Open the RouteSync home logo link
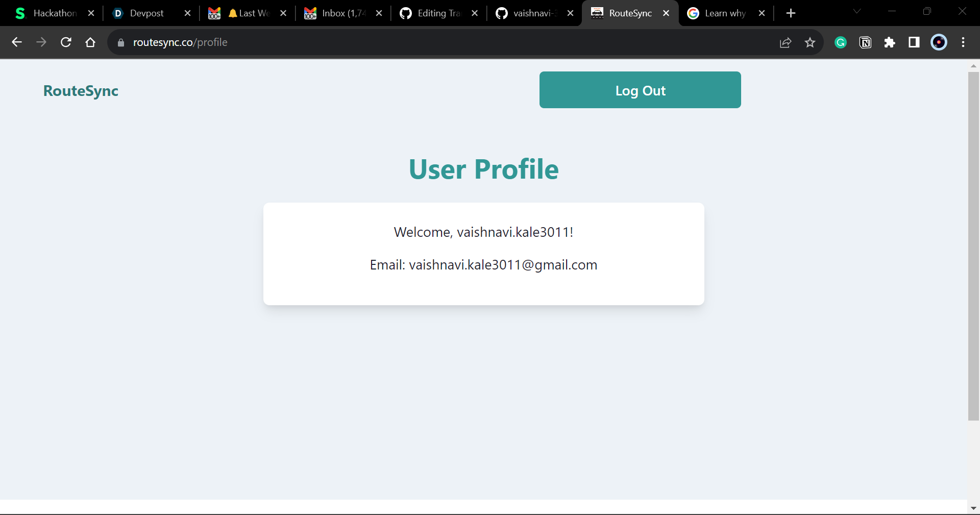980x515 pixels. 81,91
